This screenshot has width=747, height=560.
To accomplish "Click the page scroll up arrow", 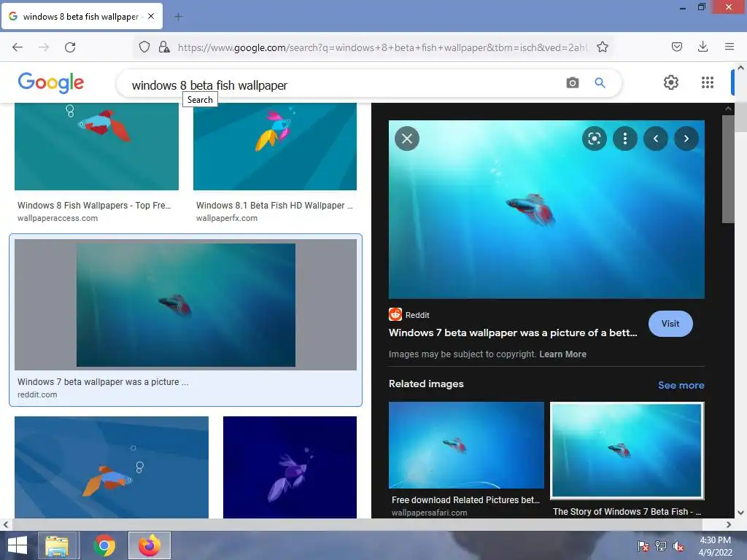I will tap(741, 68).
